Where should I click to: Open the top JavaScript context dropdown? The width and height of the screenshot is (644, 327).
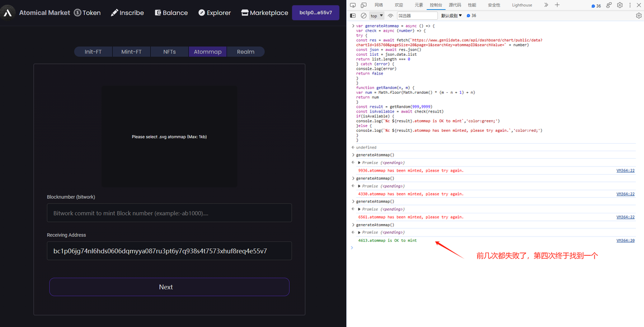tap(377, 16)
